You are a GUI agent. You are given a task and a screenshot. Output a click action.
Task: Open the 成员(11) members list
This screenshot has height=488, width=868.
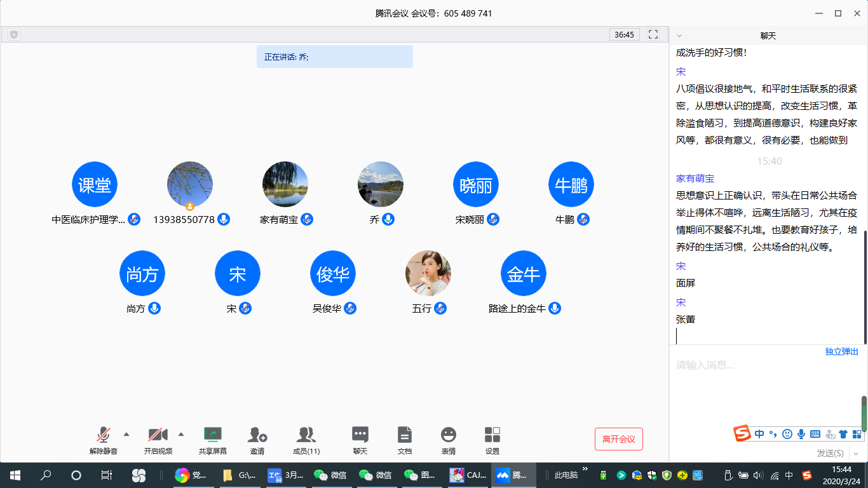coord(306,435)
